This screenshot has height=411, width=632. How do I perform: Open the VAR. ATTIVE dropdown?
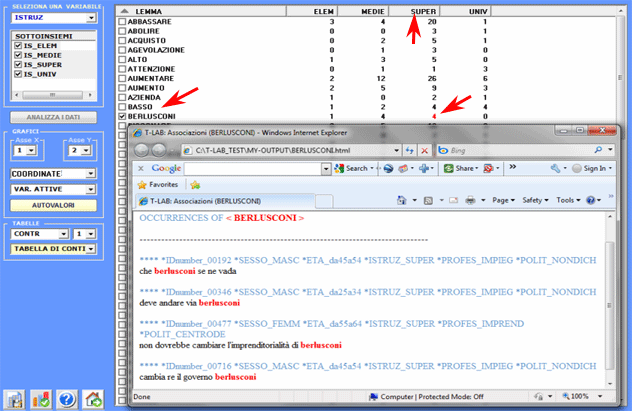[91, 189]
